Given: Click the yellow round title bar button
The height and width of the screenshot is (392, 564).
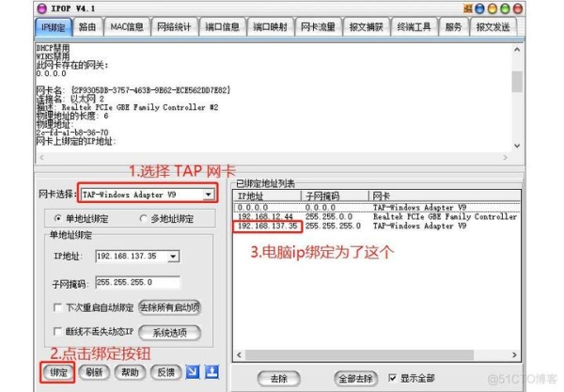Looking at the screenshot, I should (492, 8).
